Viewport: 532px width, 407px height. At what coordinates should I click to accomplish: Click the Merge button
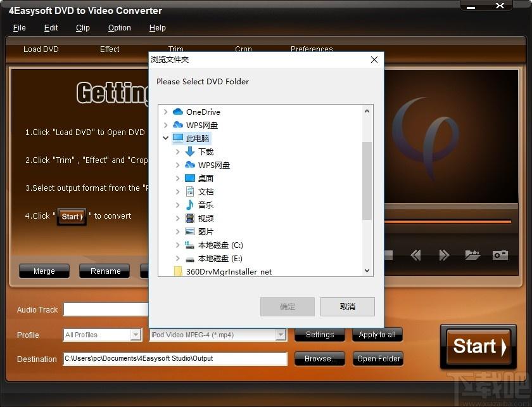(x=44, y=271)
